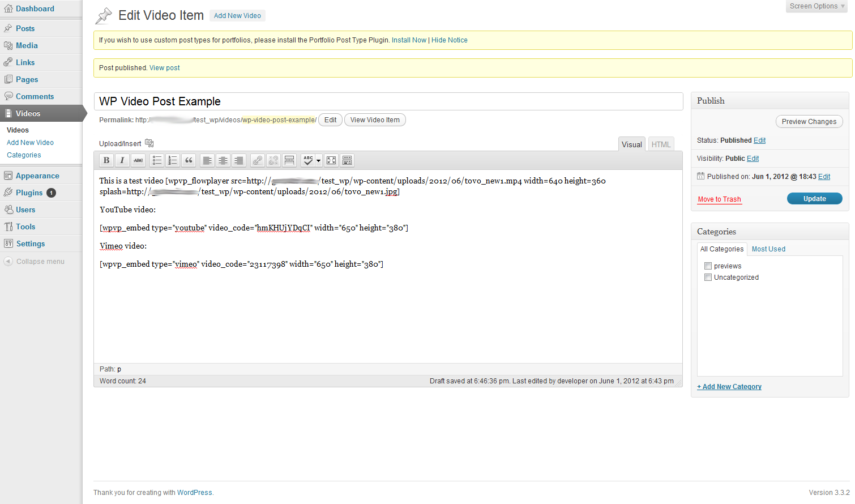Insert the More tag

[x=289, y=160]
